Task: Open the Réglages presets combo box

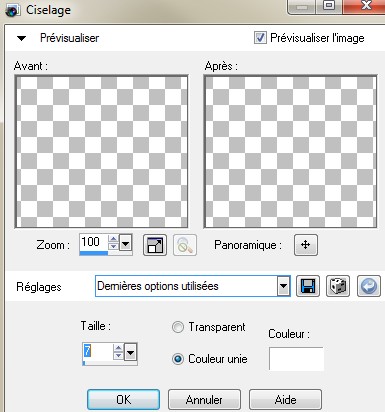Action: pyautogui.click(x=193, y=286)
